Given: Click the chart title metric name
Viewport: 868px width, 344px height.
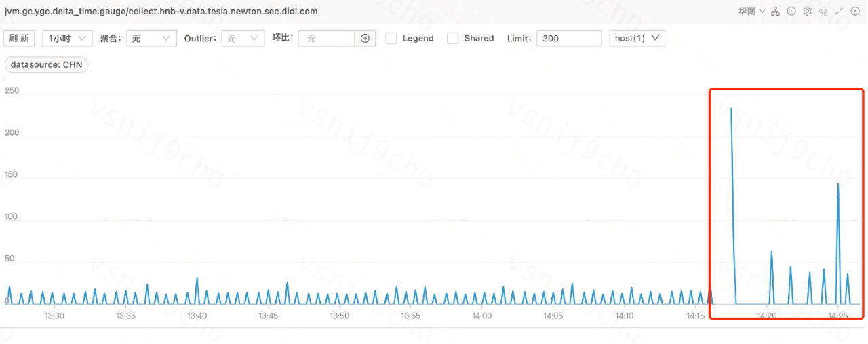Looking at the screenshot, I should pos(161,12).
